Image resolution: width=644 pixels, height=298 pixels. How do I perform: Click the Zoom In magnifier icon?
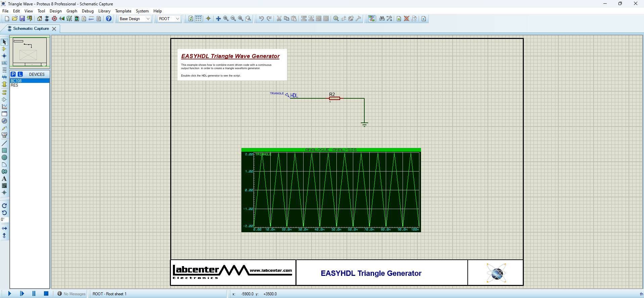click(x=226, y=19)
